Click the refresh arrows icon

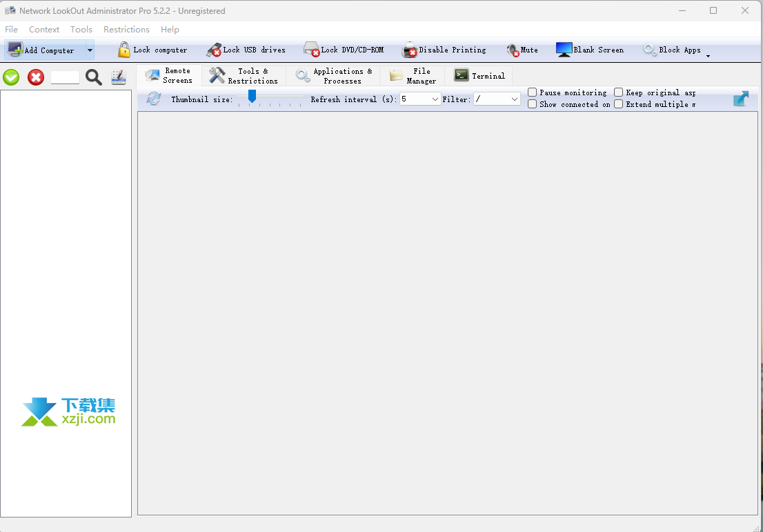154,98
